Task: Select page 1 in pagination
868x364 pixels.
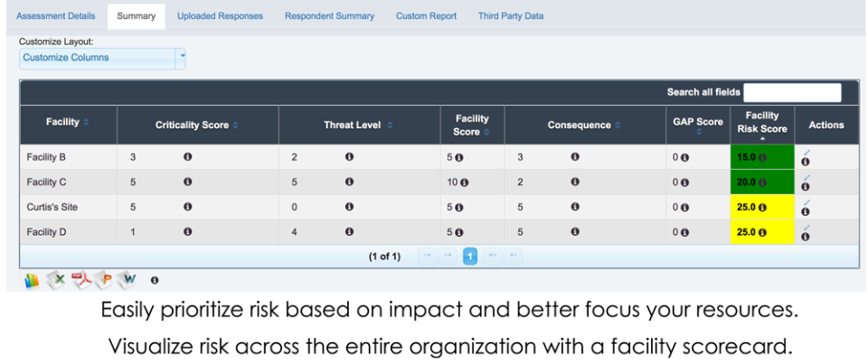Action: tap(470, 257)
